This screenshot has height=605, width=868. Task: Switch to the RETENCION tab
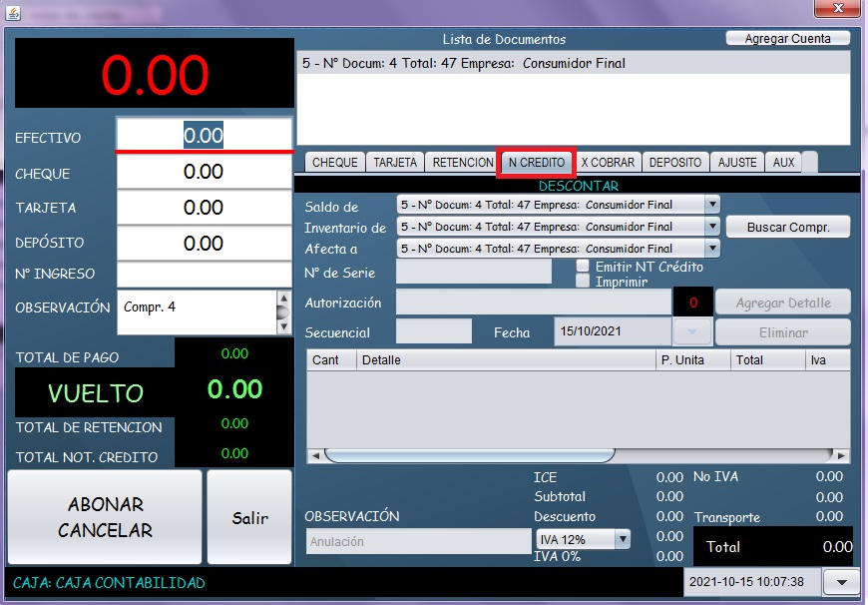(462, 162)
